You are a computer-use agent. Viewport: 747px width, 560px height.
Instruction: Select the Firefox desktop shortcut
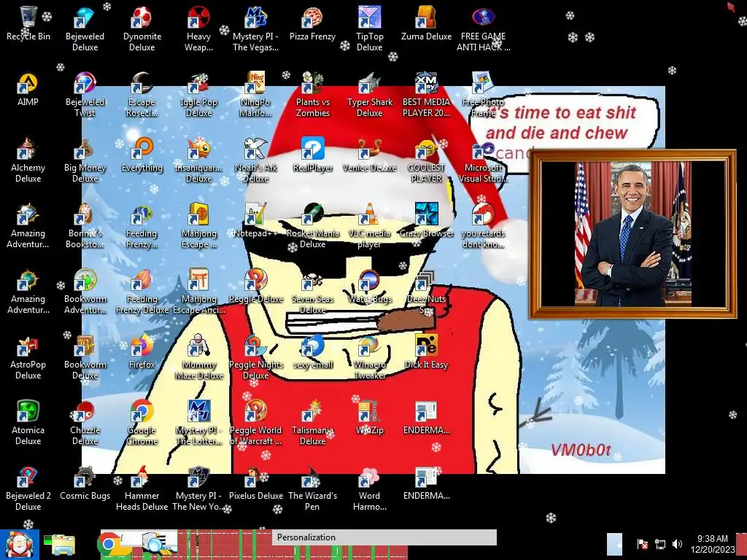[142, 352]
